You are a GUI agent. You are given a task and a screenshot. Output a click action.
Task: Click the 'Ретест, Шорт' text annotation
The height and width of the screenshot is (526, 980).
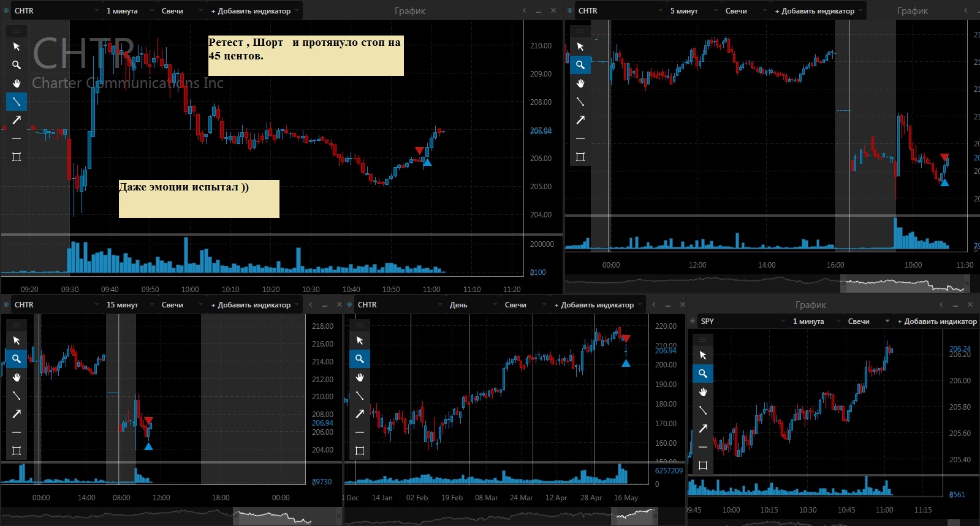[305, 55]
